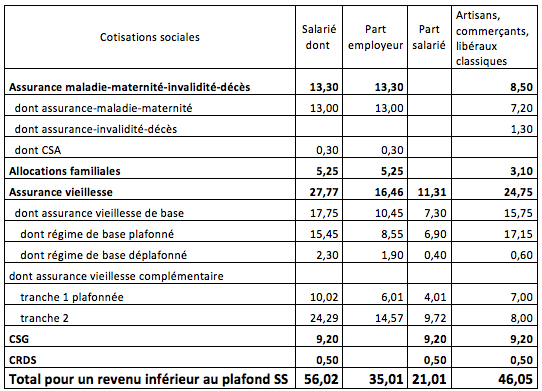Select row label 'dont assurance-invalidité-décès'
This screenshot has height=391, width=542.
point(96,129)
